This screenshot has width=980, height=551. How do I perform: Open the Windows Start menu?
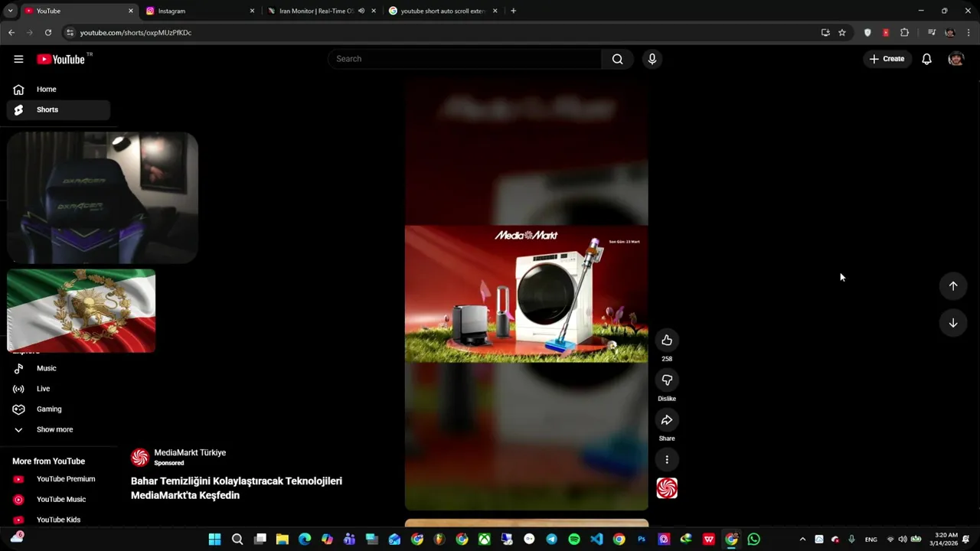point(214,540)
